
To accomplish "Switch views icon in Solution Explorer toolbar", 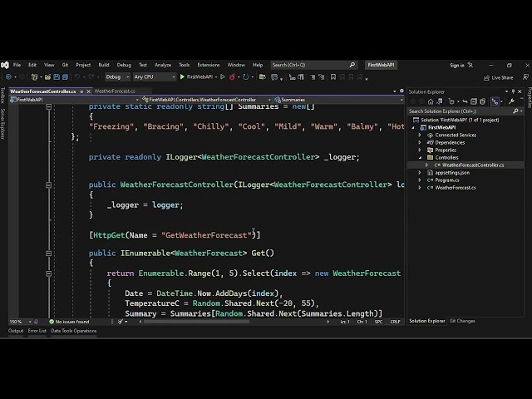I will (440, 101).
